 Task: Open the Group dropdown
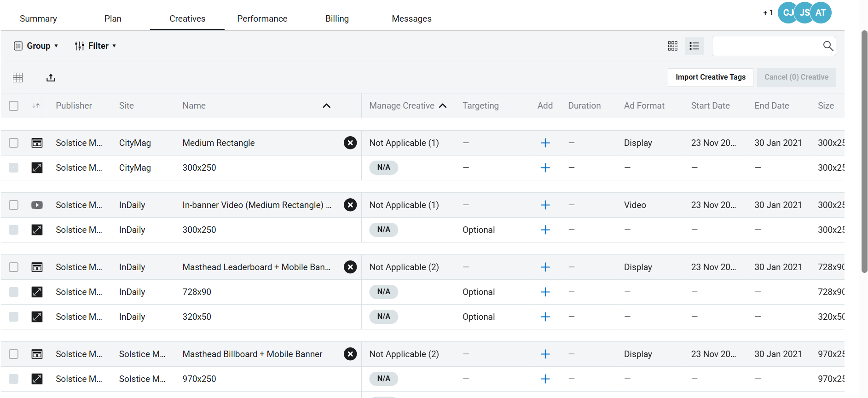[x=36, y=46]
